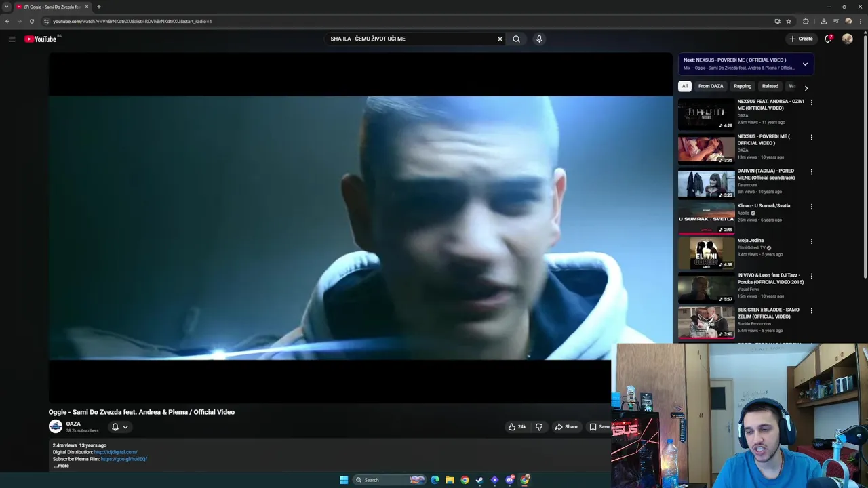Image resolution: width=868 pixels, height=488 pixels.
Task: Select the All filter chip
Action: click(x=685, y=86)
